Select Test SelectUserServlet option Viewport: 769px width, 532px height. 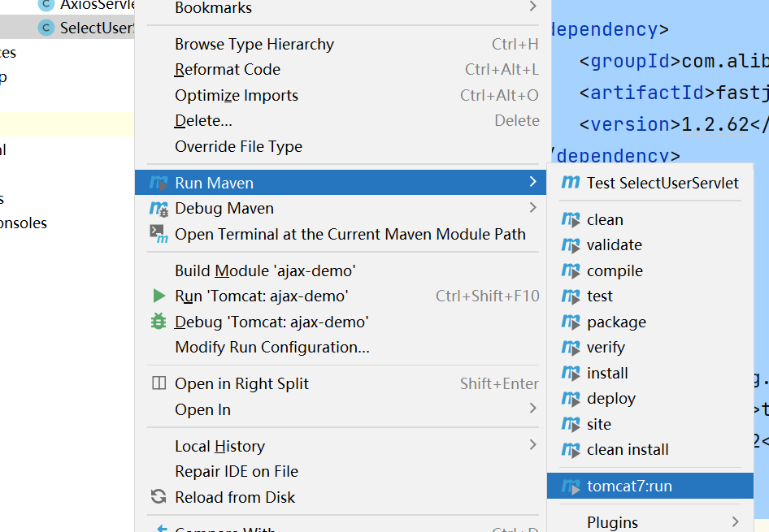click(x=663, y=183)
